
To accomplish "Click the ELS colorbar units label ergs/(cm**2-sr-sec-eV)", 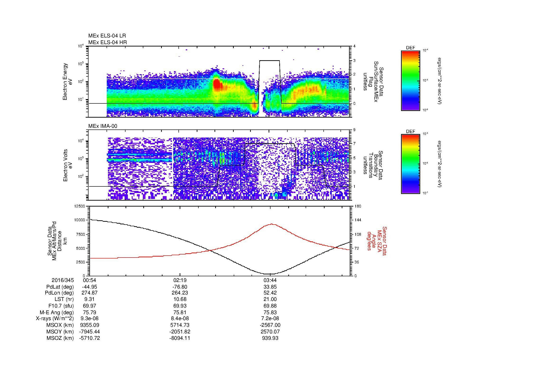I will click(x=440, y=81).
